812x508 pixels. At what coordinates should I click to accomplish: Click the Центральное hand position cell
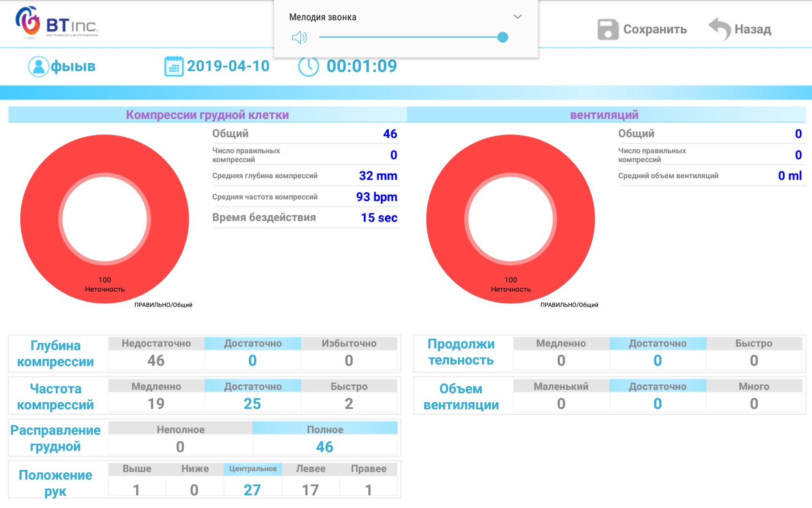[252, 481]
